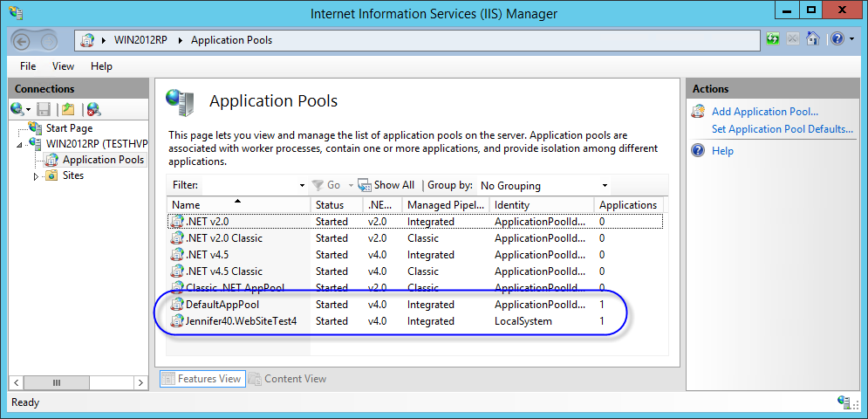
Task: Switch to Content View tab
Action: [288, 379]
